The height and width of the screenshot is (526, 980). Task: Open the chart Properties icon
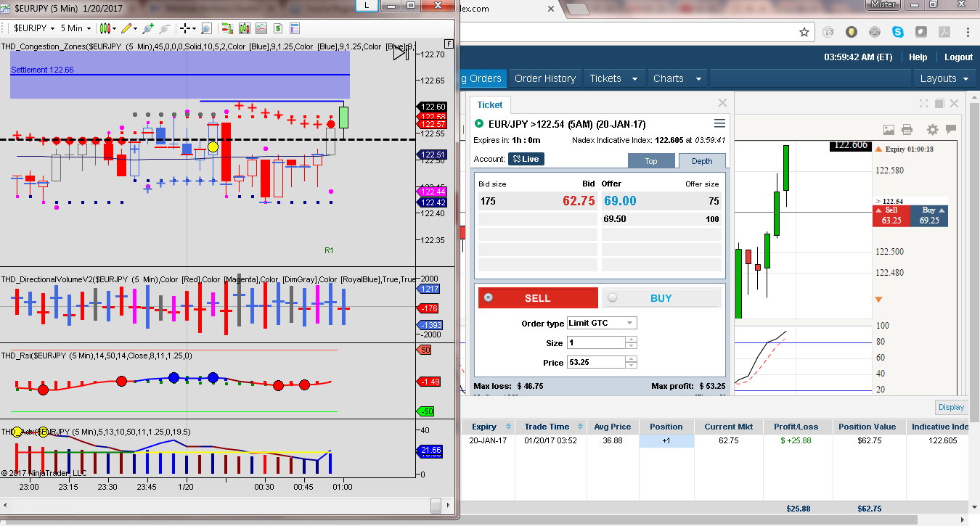click(295, 28)
